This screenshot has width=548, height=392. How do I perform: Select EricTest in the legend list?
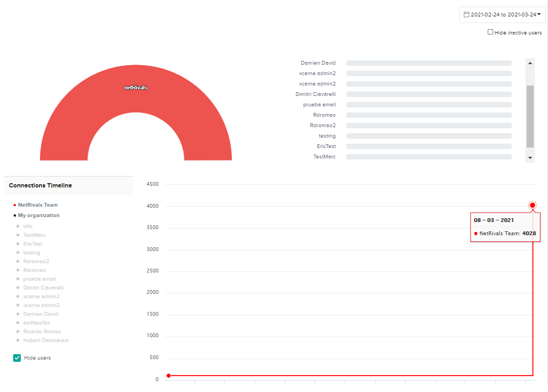(x=32, y=244)
